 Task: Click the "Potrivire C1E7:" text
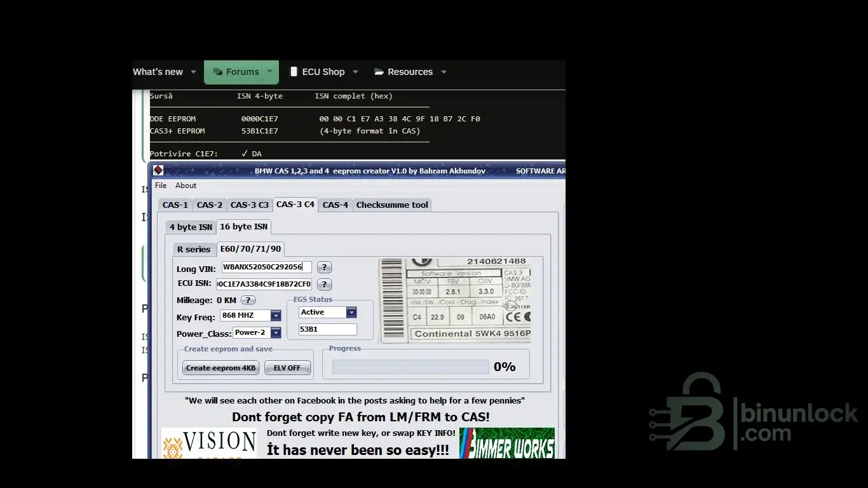click(184, 154)
